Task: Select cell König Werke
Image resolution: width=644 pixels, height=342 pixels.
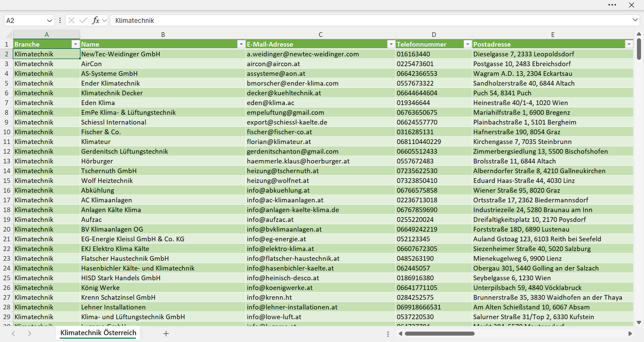Action: (x=163, y=288)
